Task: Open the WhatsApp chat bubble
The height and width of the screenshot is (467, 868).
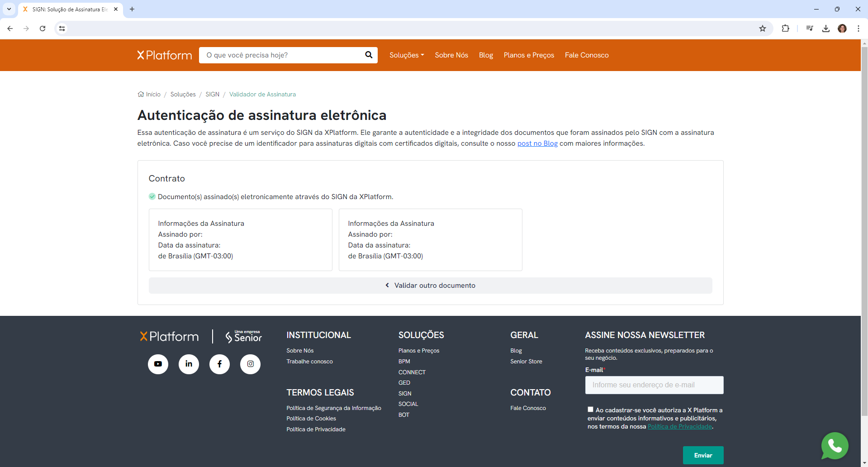Action: click(835, 446)
